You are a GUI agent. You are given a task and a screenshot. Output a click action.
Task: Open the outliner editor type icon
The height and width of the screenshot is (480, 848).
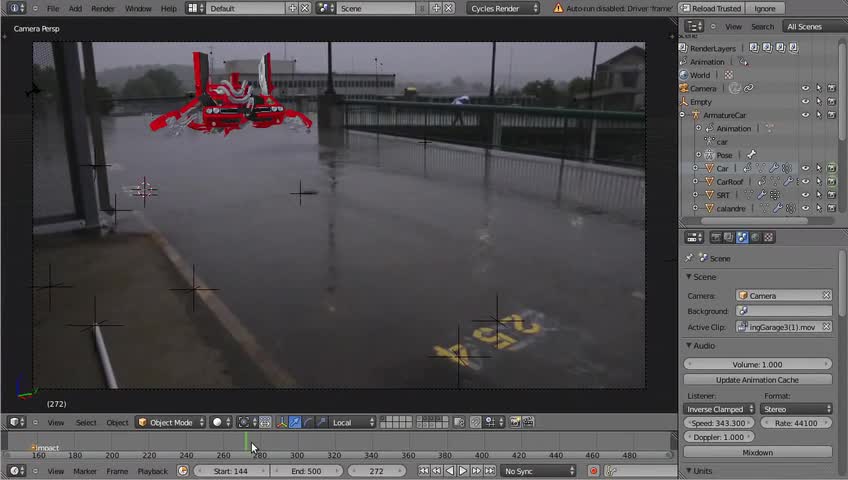pos(694,26)
